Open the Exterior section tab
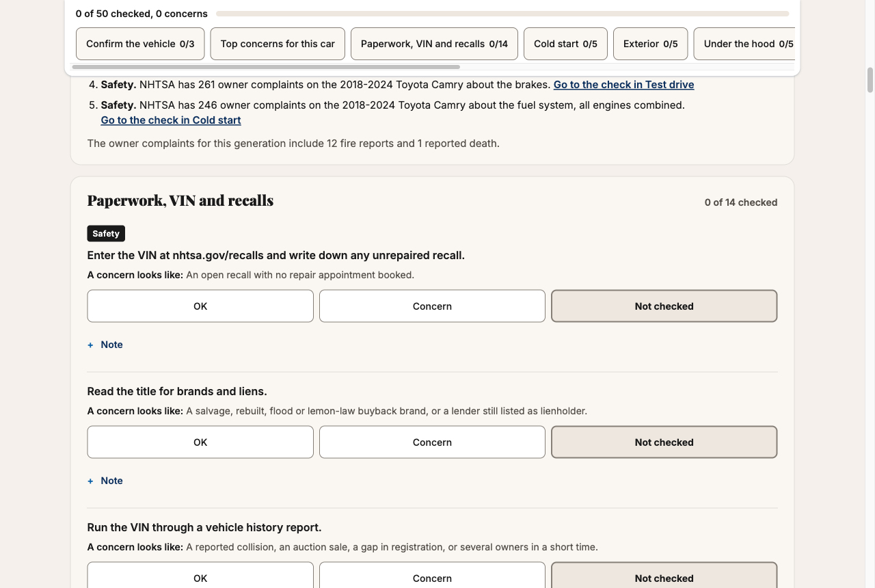 point(650,44)
